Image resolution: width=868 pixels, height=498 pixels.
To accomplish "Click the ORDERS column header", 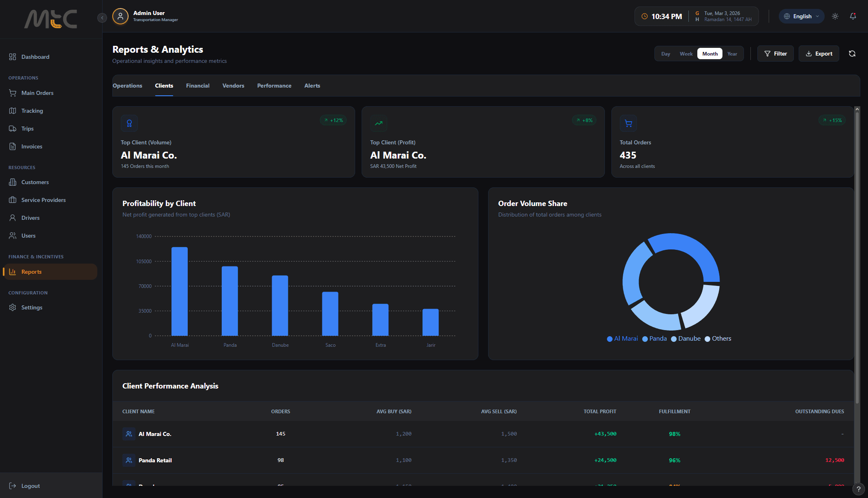I will 281,412.
